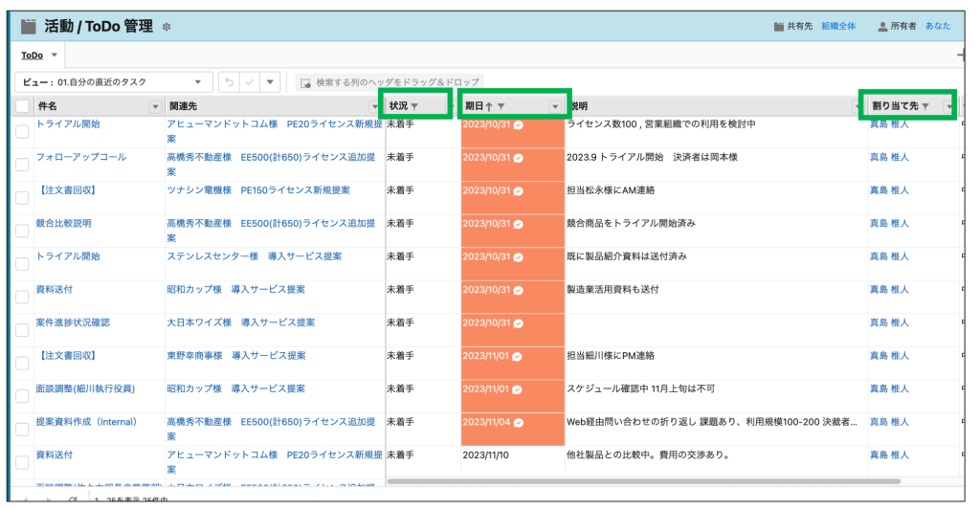Click the checkmark save icon in the toolbar
The image size is (980, 510).
[x=250, y=82]
